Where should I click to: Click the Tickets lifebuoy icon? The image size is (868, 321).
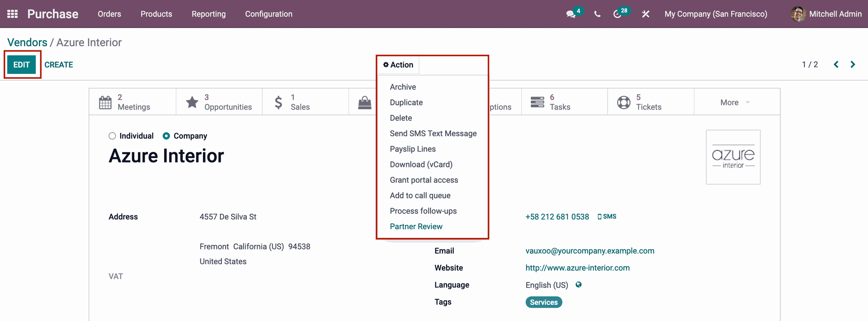pos(623,102)
